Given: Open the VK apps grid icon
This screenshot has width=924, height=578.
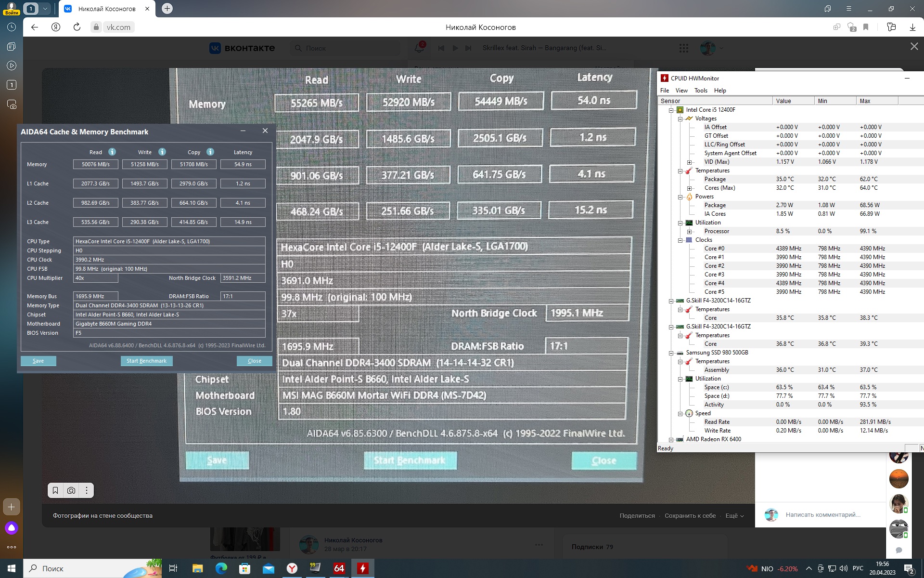Looking at the screenshot, I should tap(684, 48).
